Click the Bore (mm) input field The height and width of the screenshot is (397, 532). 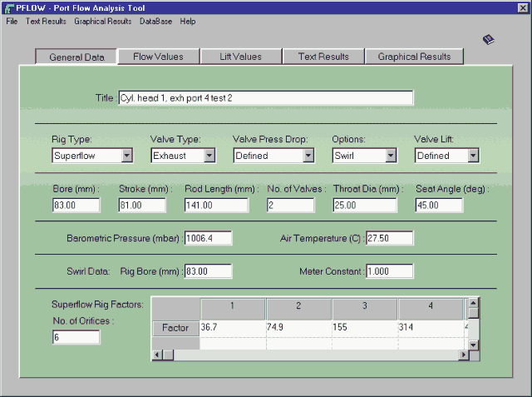76,205
